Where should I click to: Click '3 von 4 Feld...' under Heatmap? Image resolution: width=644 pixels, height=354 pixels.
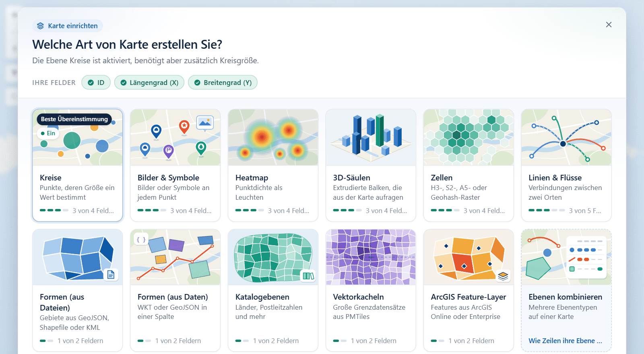(289, 211)
